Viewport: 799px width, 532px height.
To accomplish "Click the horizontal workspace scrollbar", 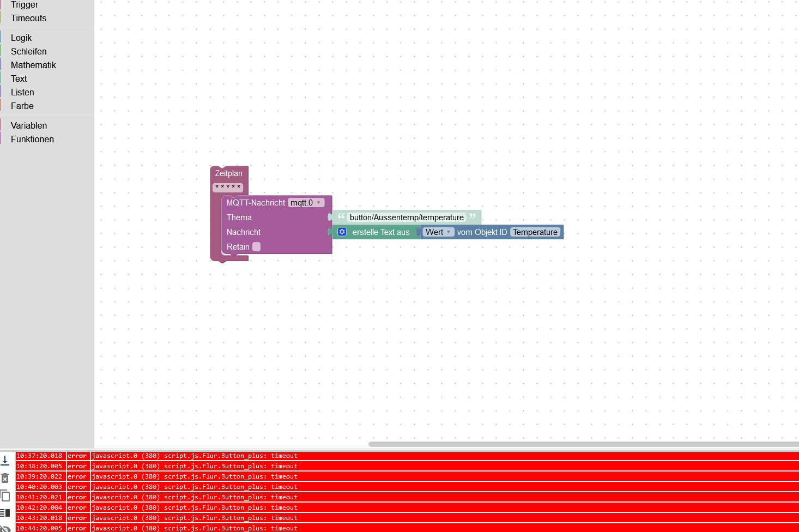I will (x=584, y=444).
